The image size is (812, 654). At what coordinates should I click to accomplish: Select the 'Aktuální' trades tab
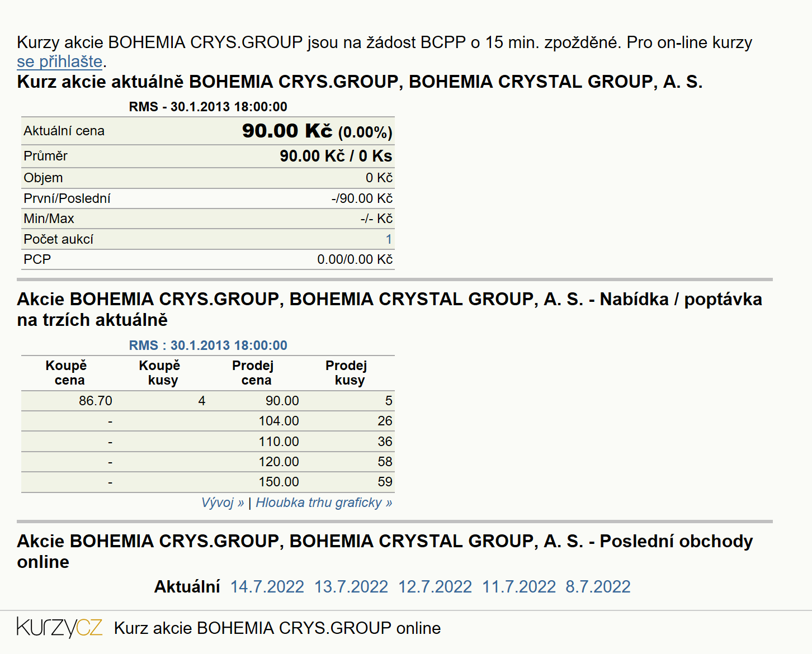[187, 586]
